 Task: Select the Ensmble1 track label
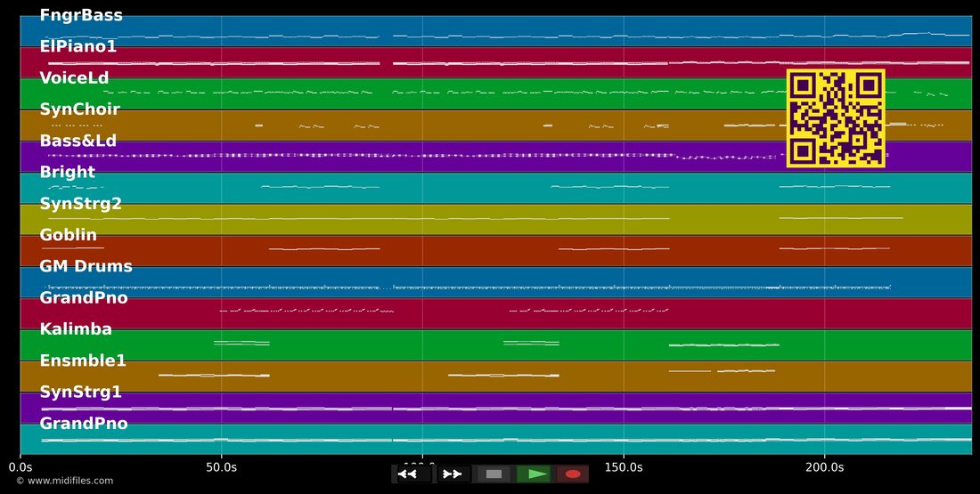pos(83,360)
